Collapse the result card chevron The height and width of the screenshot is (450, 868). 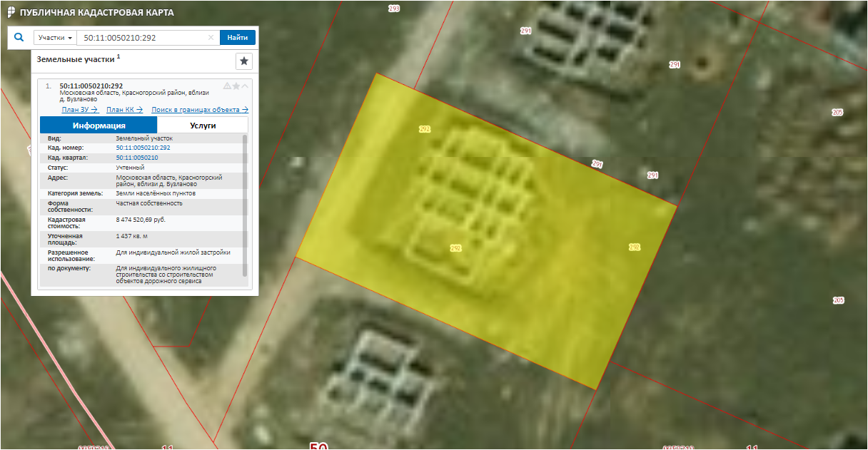(245, 86)
